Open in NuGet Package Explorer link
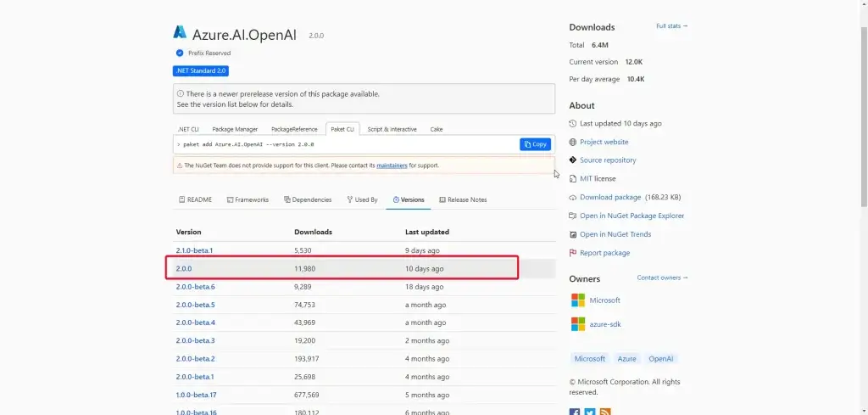This screenshot has width=868, height=415. click(632, 216)
